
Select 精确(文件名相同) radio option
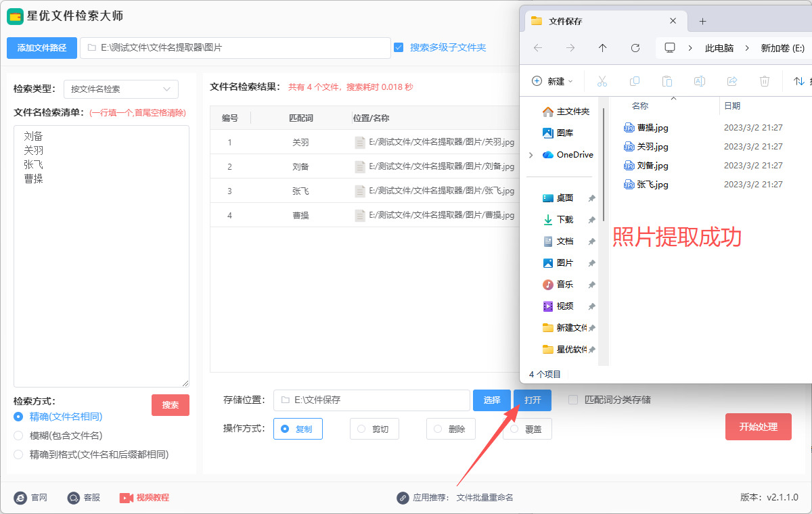coord(18,417)
